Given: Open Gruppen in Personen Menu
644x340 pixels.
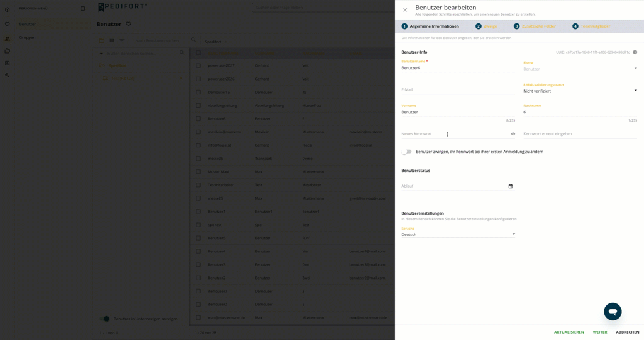Looking at the screenshot, I should tap(53, 37).
